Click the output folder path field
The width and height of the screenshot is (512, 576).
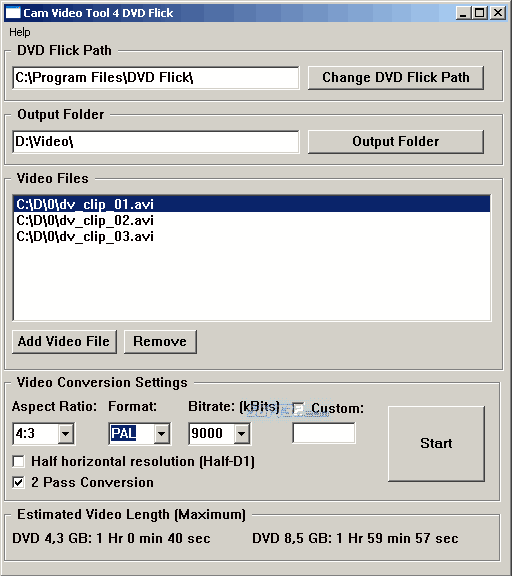coord(156,141)
